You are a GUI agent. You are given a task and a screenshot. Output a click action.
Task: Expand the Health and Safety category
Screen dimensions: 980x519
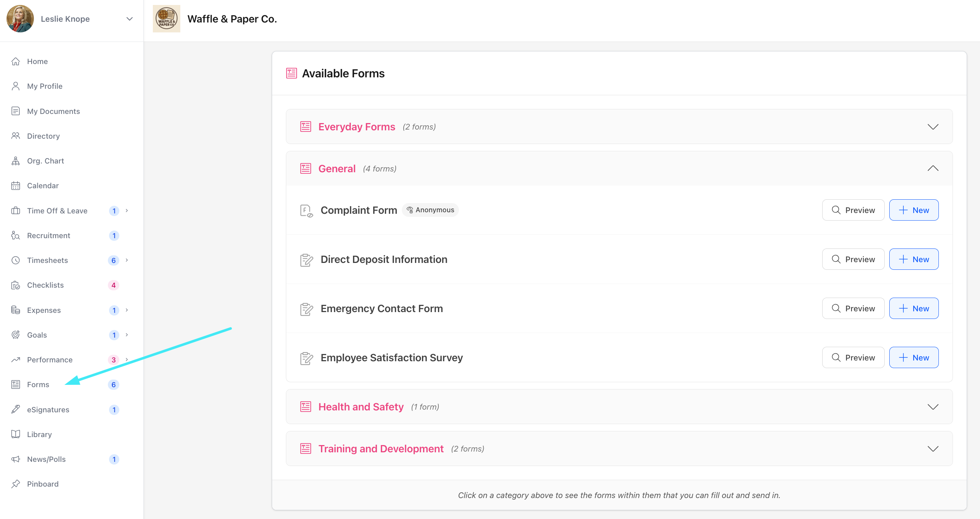[933, 407]
